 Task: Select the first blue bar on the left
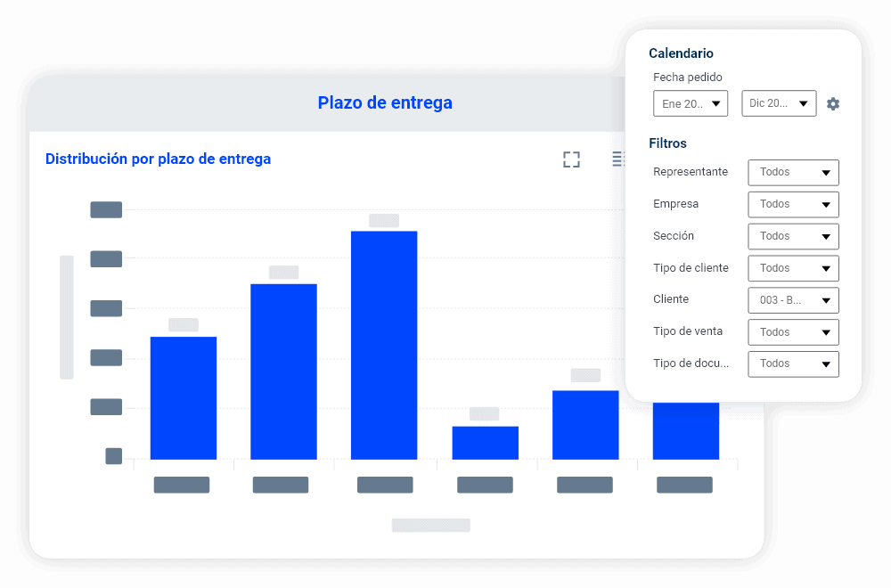click(184, 397)
